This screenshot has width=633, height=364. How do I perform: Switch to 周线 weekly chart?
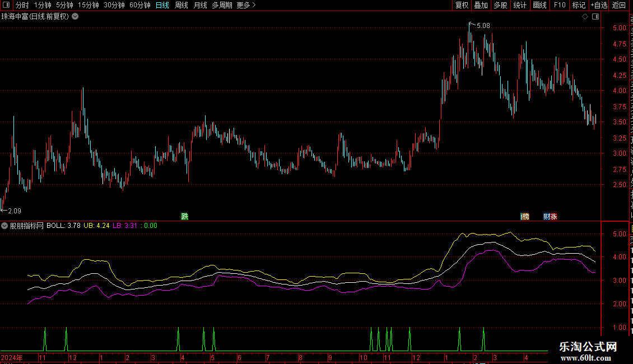181,5
